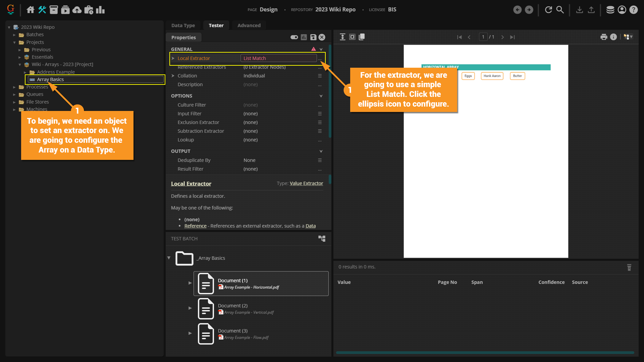
Task: Click the horizontal scrollbar under results
Action: [x=485, y=353]
